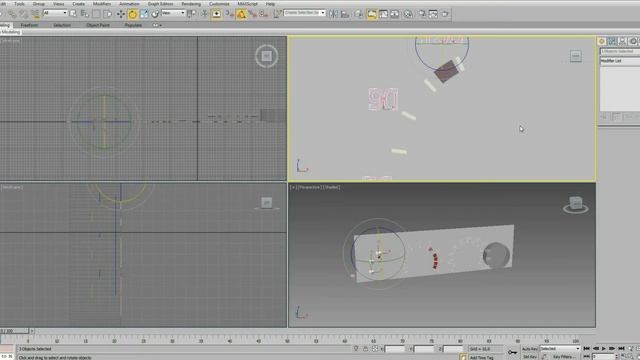Open the Rendered Frame Window icon
The image size is (640, 360).
pyautogui.click(x=433, y=14)
